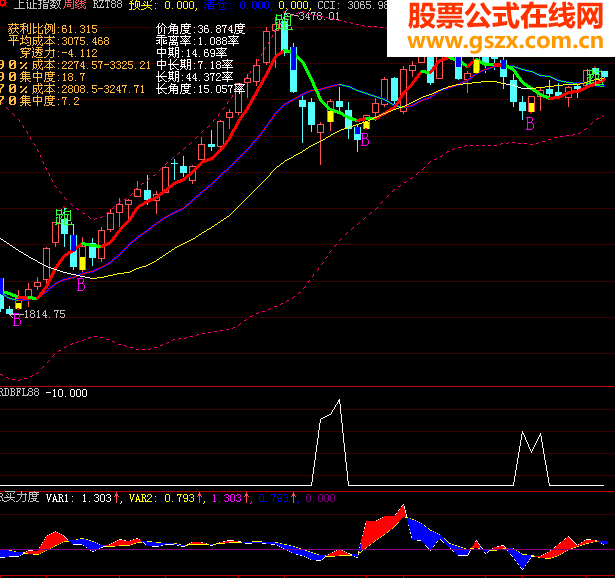Click the 中长期:7.18率 readout
Viewport: 615px width, 578px height.
(x=195, y=65)
